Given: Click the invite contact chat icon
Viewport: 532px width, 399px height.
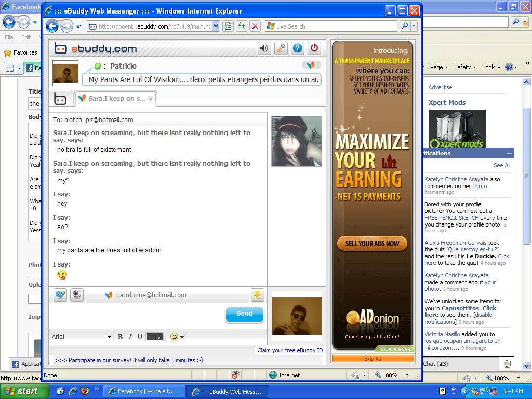Looking at the screenshot, I should [x=60, y=295].
